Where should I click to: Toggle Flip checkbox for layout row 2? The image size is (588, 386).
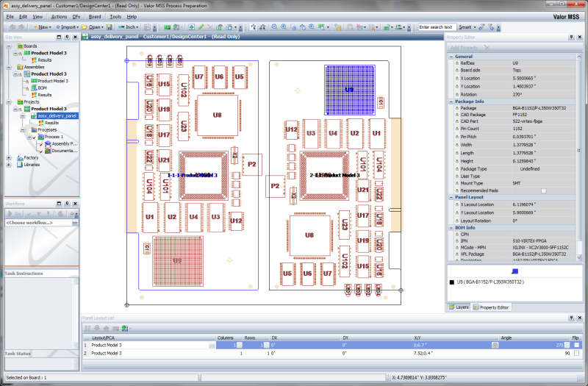(576, 353)
